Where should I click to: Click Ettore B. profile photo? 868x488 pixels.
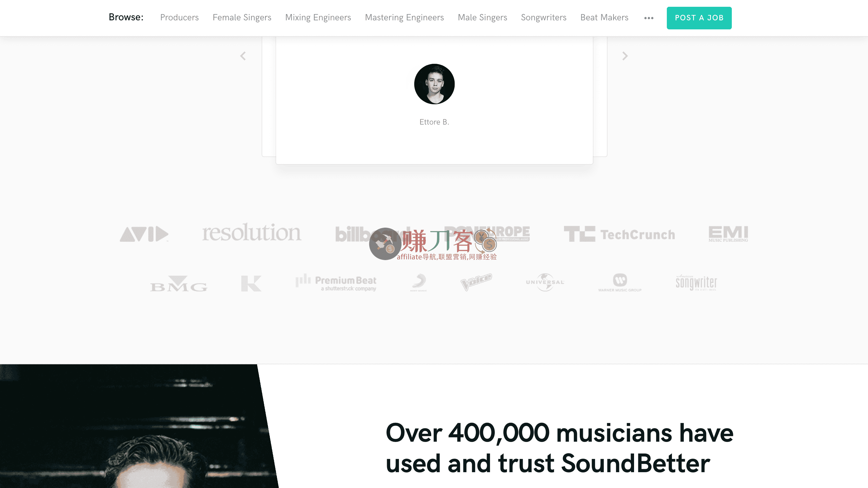coord(434,84)
